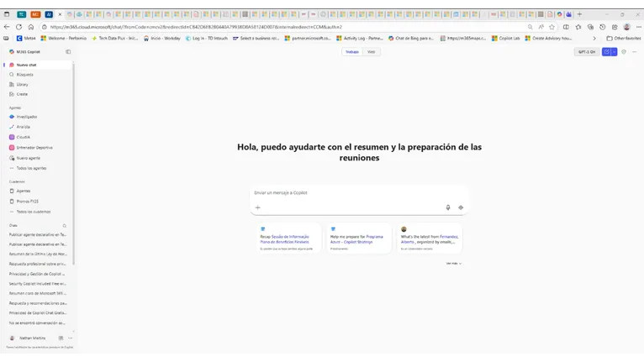
Task: Open the Entrenador Deportivo agent
Action: point(34,148)
